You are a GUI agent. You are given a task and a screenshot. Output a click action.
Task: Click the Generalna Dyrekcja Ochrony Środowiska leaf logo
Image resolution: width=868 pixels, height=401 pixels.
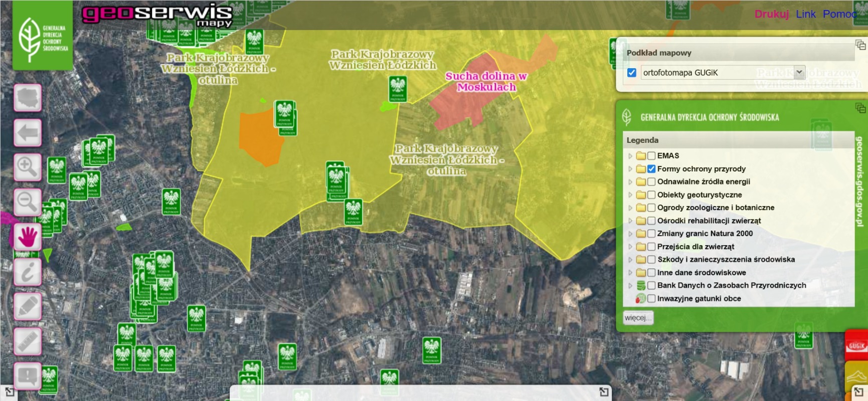pos(43,36)
